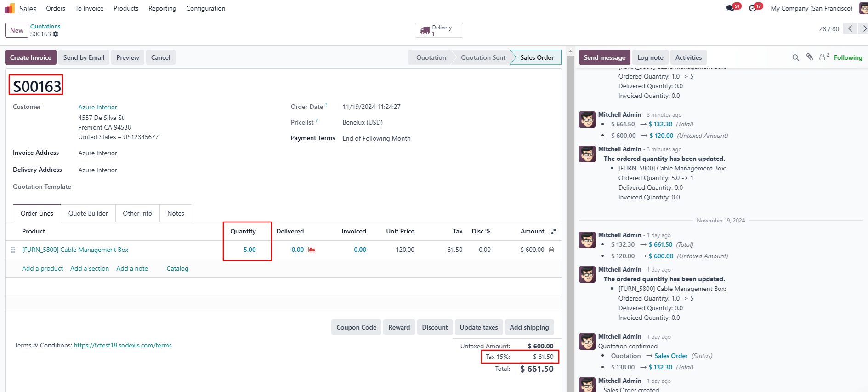Select the Quotation status stage
Screen dimensions: 868x392
[x=431, y=57]
